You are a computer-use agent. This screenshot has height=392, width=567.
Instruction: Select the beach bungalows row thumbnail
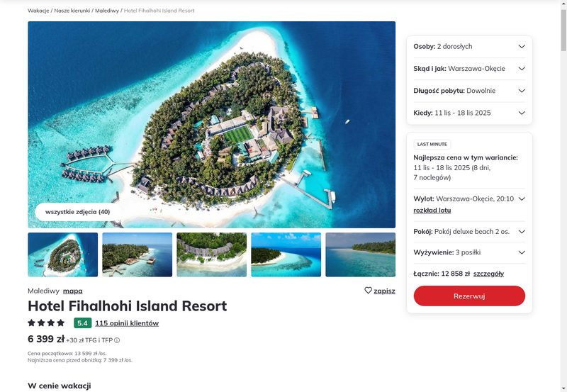pyautogui.click(x=211, y=254)
